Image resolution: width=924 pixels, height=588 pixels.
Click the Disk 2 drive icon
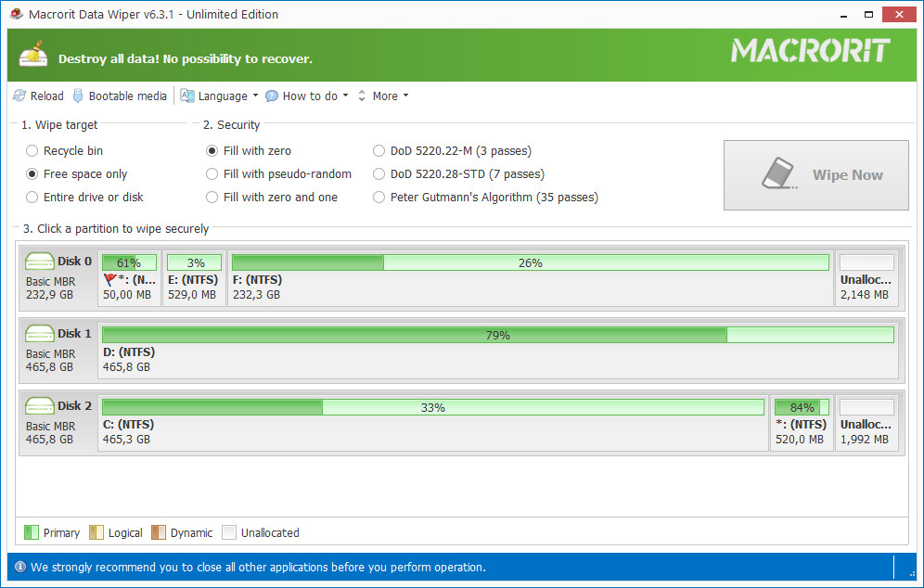coord(40,406)
